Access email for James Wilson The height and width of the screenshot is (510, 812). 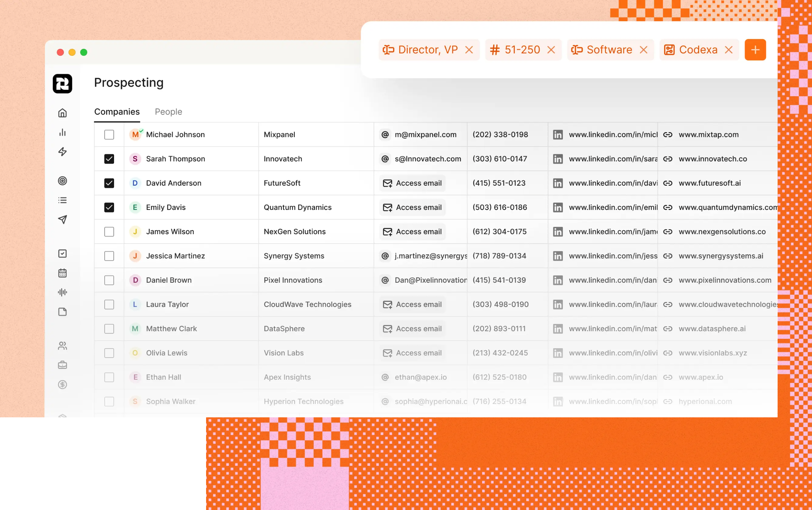point(412,232)
